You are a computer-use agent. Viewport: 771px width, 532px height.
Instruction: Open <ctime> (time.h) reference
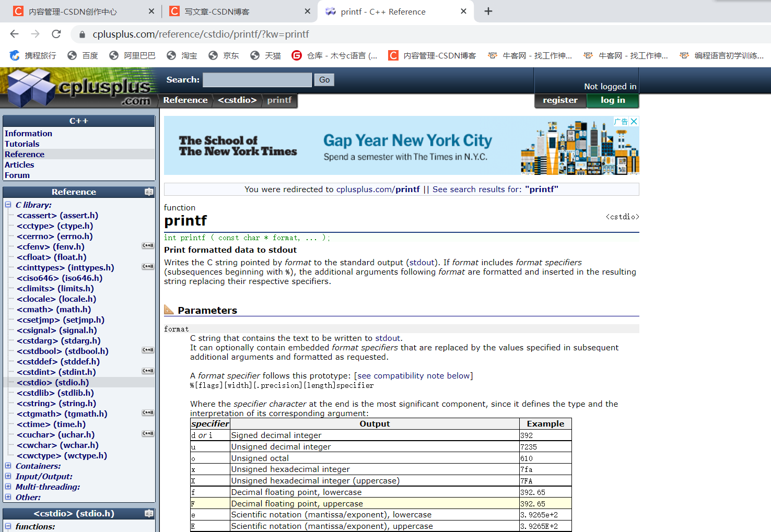click(51, 424)
